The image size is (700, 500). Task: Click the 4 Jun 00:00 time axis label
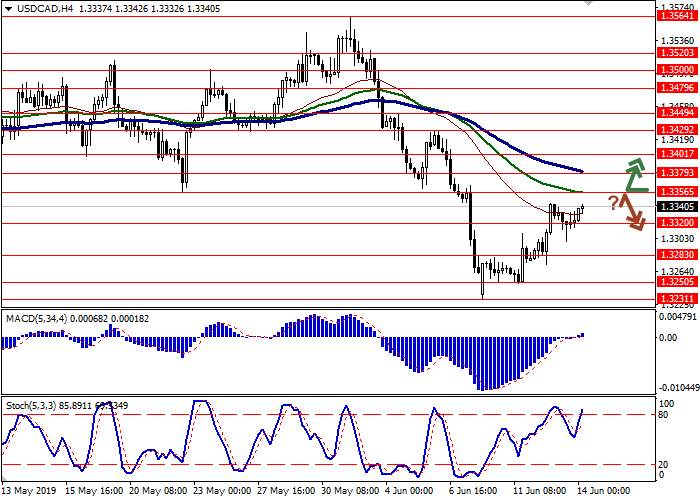(411, 491)
